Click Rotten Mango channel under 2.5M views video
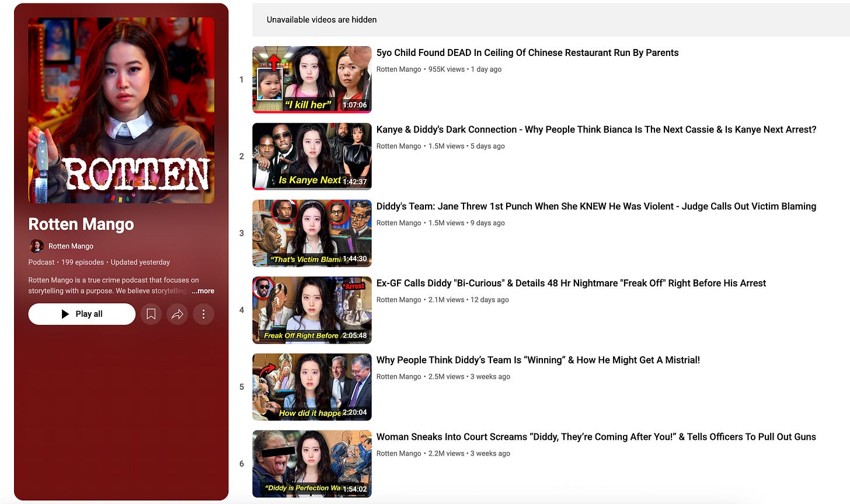Screen dimensions: 850x504 [x=399, y=377]
